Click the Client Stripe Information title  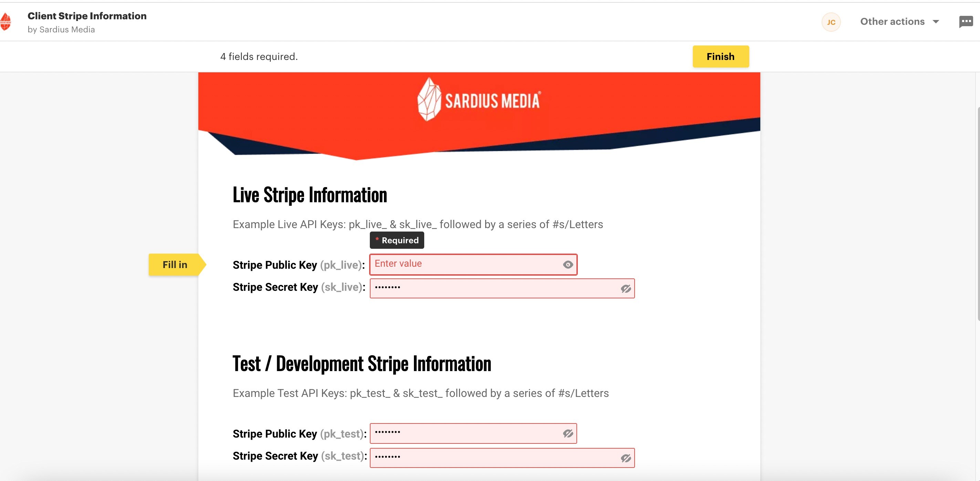(87, 16)
